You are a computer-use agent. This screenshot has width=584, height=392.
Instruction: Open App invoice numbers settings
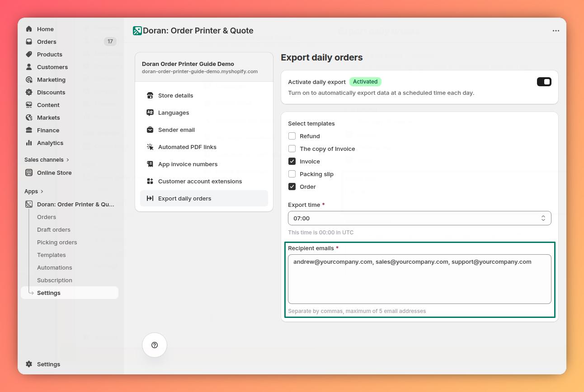(204, 164)
